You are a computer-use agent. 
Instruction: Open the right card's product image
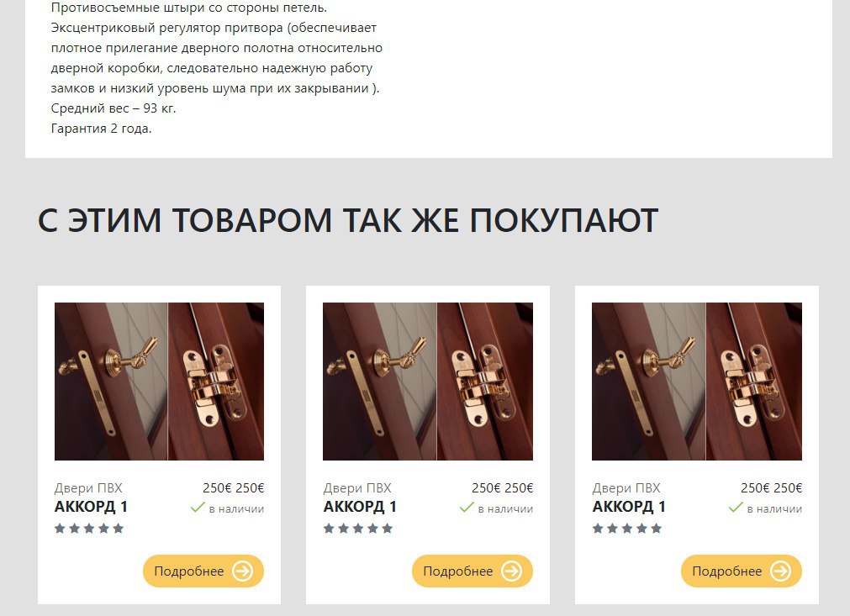coord(697,382)
